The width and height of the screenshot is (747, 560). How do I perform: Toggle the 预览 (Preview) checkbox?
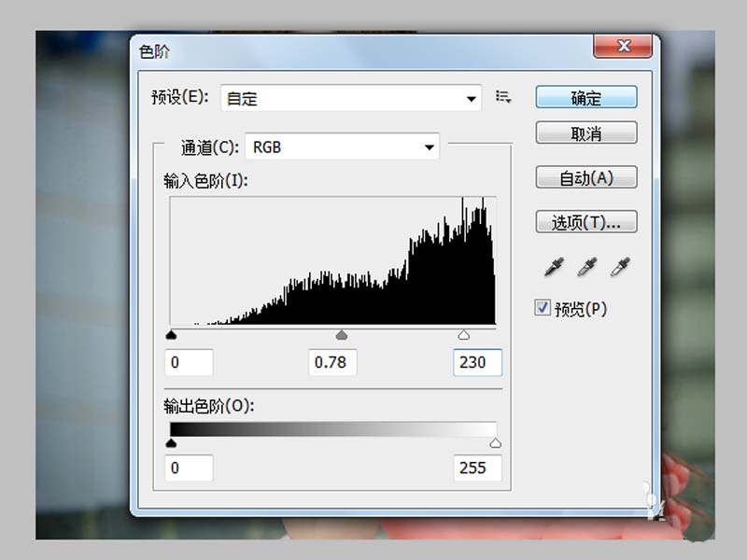[x=542, y=308]
